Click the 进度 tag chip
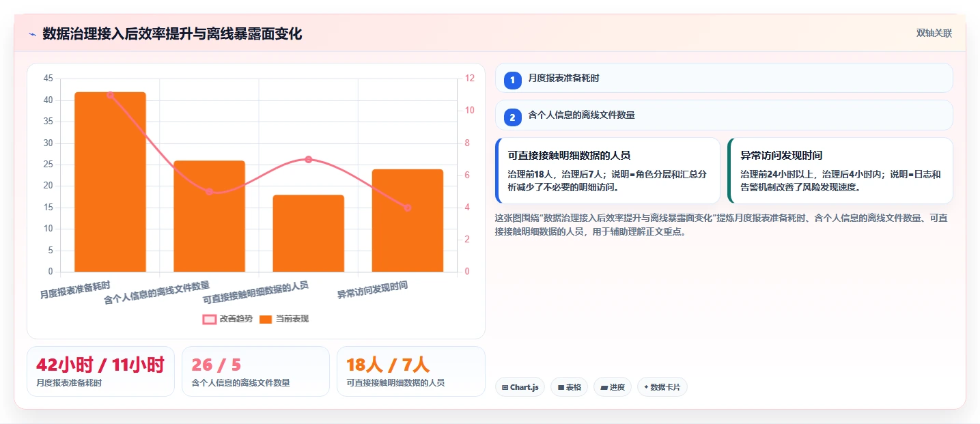Image resolution: width=980 pixels, height=424 pixels. coord(613,387)
